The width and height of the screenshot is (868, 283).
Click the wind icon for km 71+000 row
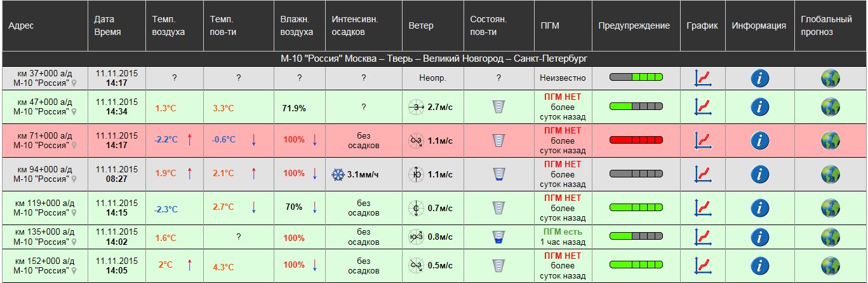point(415,141)
